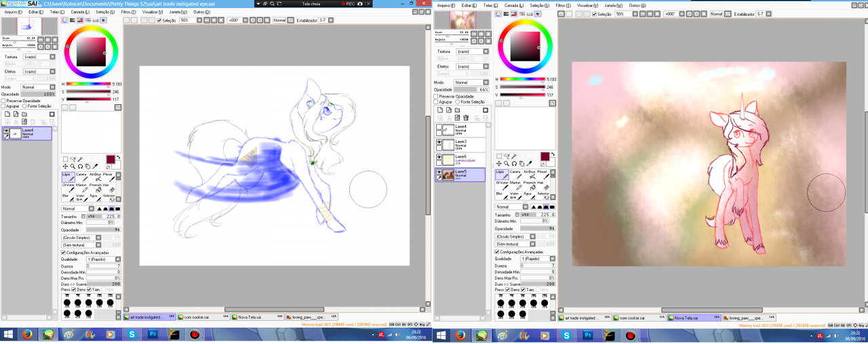The height and width of the screenshot is (344, 868).
Task: Pick the eyedropper tool in right window
Action: 529,163
